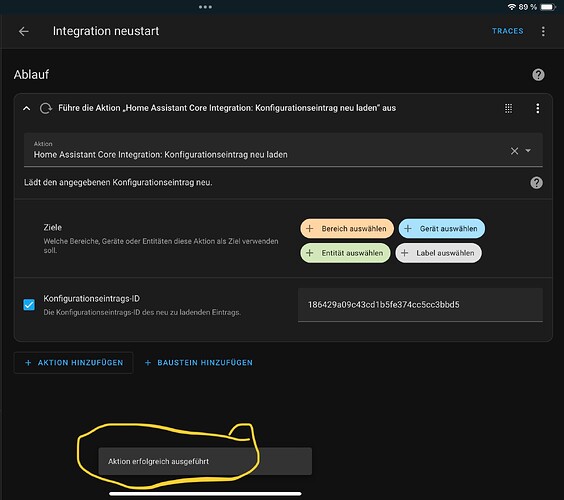Pick the green Entität auswählen chip
The image size is (564, 500).
pos(345,253)
